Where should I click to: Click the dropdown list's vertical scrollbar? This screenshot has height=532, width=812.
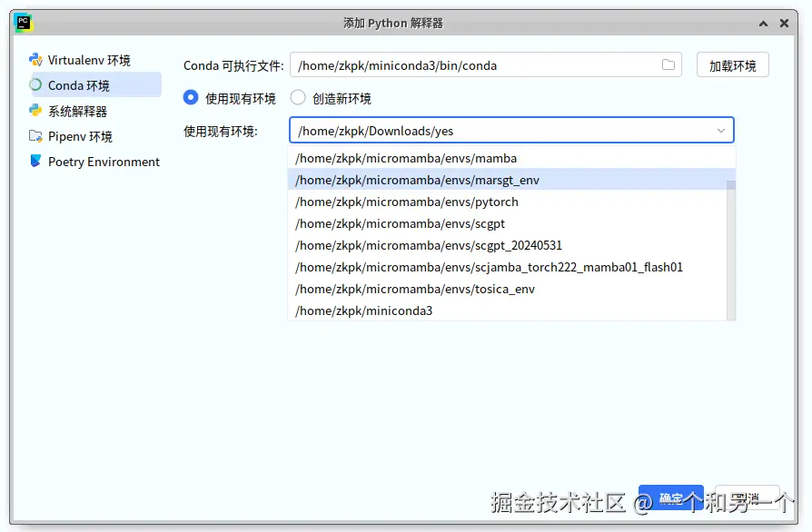(x=730, y=250)
